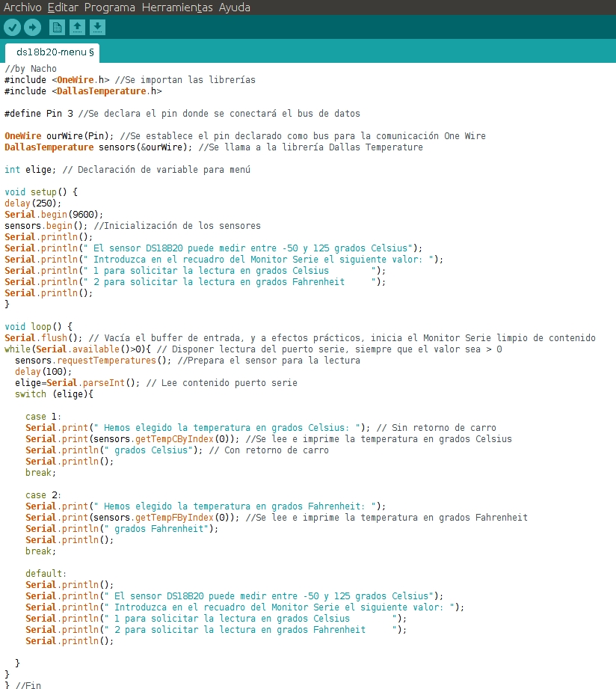Viewport: 616px width, 689px height.
Task: Click the Upload sketch arrow icon
Action: (32, 28)
